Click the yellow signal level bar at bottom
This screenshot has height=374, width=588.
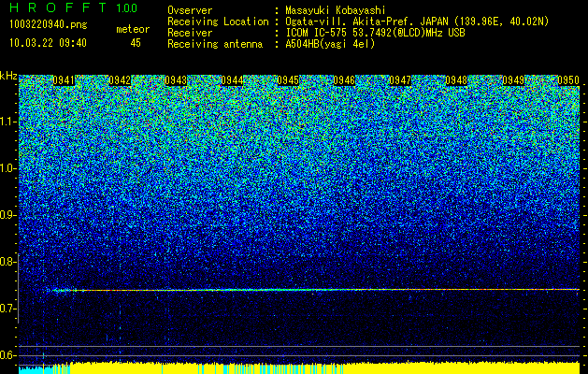[324, 368]
